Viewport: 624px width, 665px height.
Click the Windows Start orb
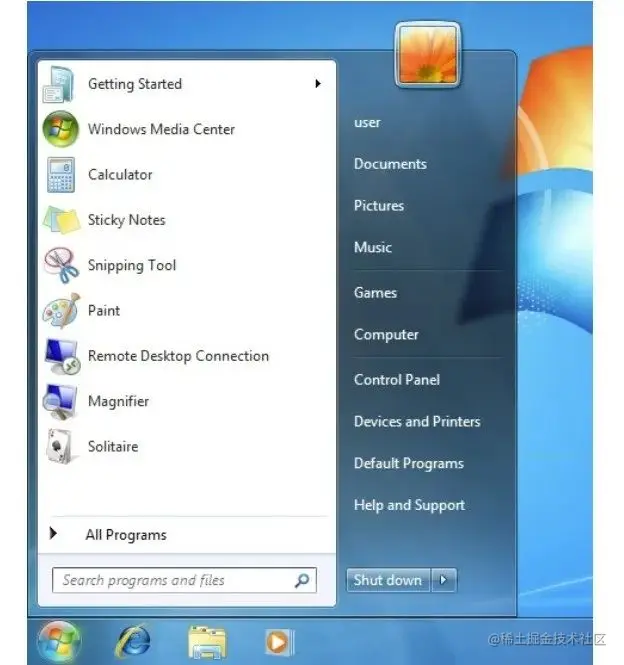point(59,641)
